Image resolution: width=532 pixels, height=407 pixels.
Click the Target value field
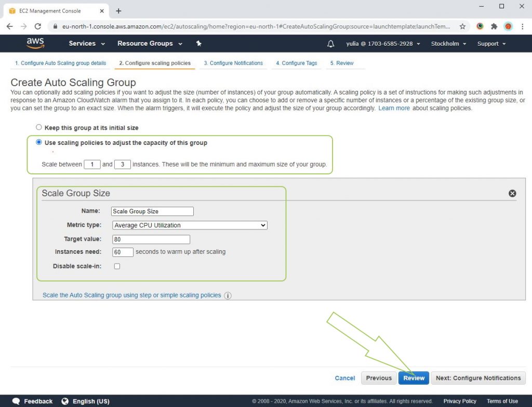click(151, 239)
